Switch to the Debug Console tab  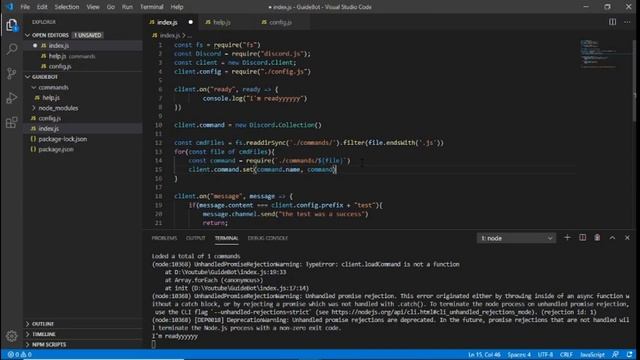click(x=268, y=238)
